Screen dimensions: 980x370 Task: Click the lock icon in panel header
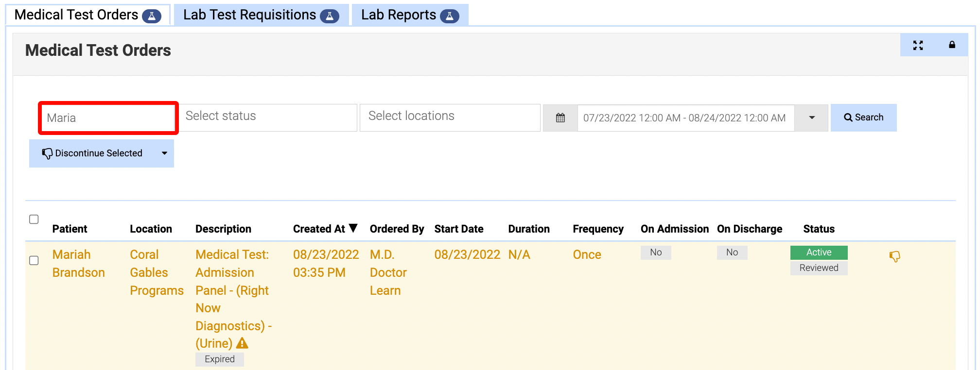click(952, 45)
